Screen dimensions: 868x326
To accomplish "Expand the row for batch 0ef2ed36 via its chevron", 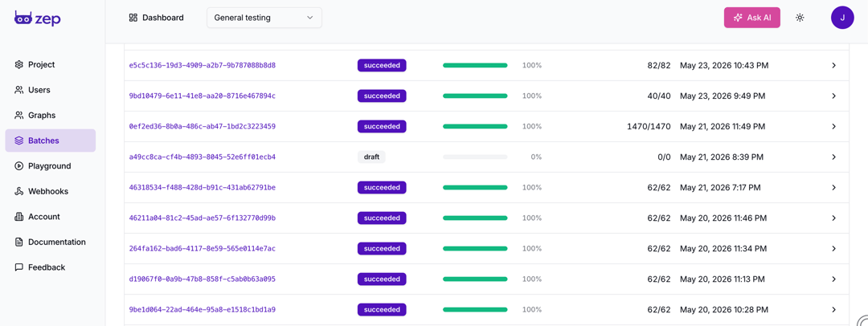I will point(833,126).
